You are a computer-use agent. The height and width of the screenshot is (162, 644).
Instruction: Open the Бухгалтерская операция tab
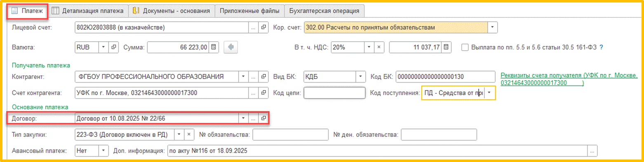(324, 11)
